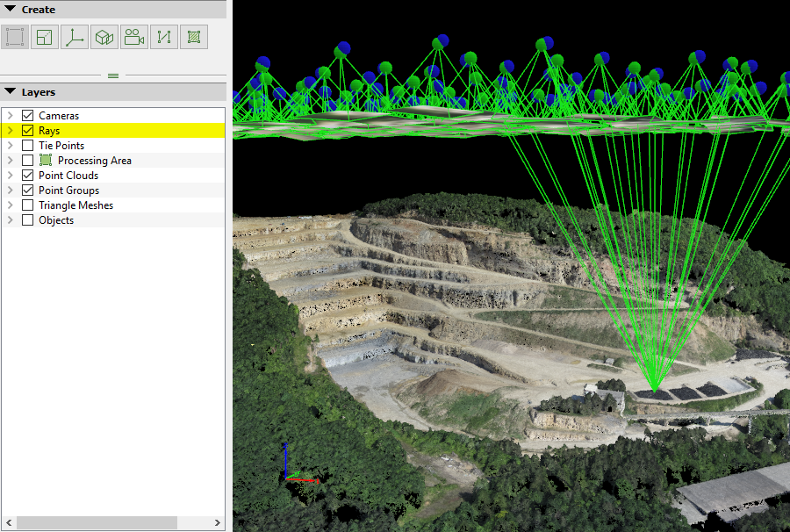
Task: Select the video camera animation tool
Action: click(x=134, y=37)
